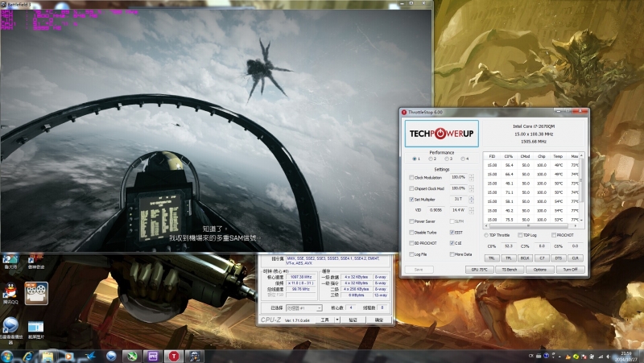Open the media player taskbar icon

69,357
